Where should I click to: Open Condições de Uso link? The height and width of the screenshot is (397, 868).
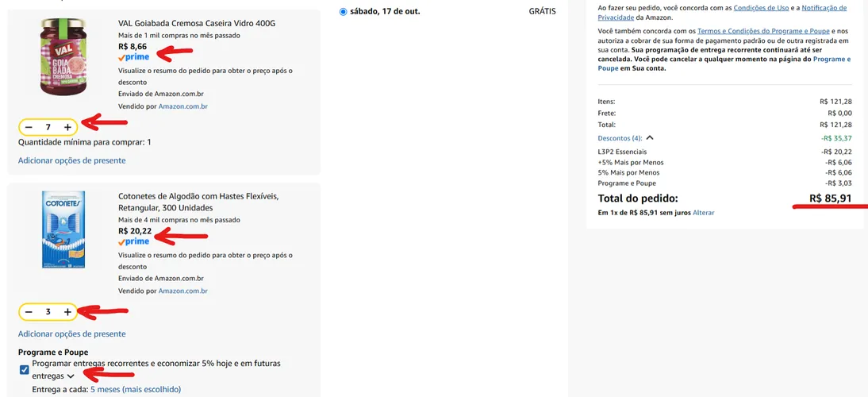point(761,8)
